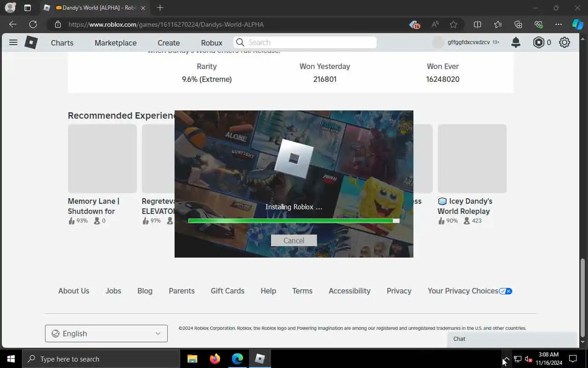Image resolution: width=588 pixels, height=368 pixels.
Task: Open the Roblox installer taskbar icon
Action: tap(260, 359)
